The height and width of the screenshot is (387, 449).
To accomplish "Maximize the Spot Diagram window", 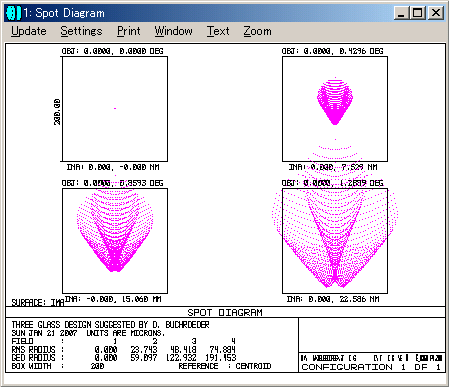I will [417, 13].
